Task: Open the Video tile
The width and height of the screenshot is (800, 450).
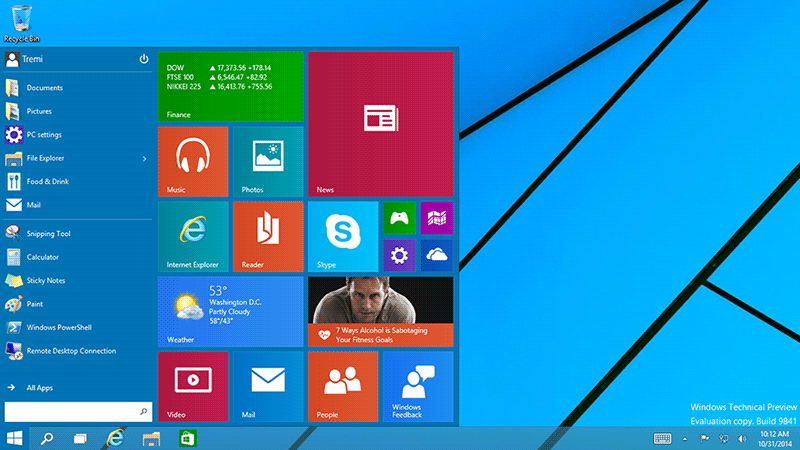Action: 193,387
